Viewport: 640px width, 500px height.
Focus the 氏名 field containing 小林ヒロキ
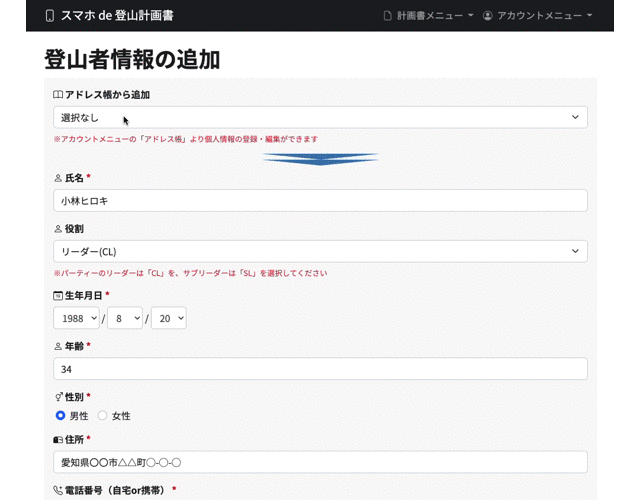(320, 200)
